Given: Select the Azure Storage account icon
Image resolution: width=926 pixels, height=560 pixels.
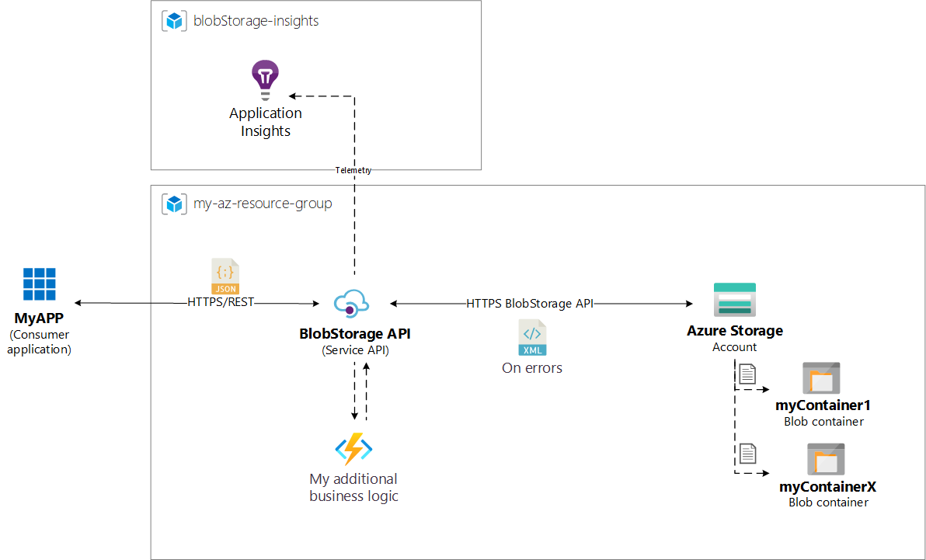Looking at the screenshot, I should 734,300.
